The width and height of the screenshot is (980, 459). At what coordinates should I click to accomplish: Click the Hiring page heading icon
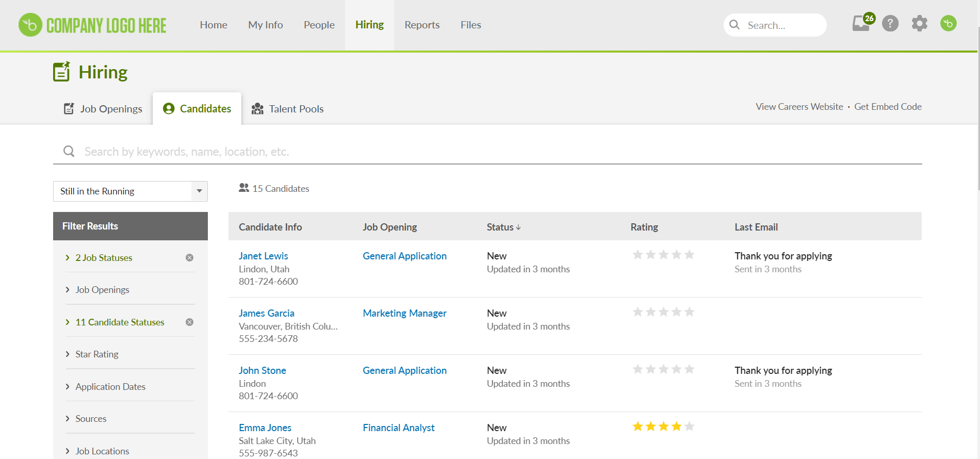[61, 72]
